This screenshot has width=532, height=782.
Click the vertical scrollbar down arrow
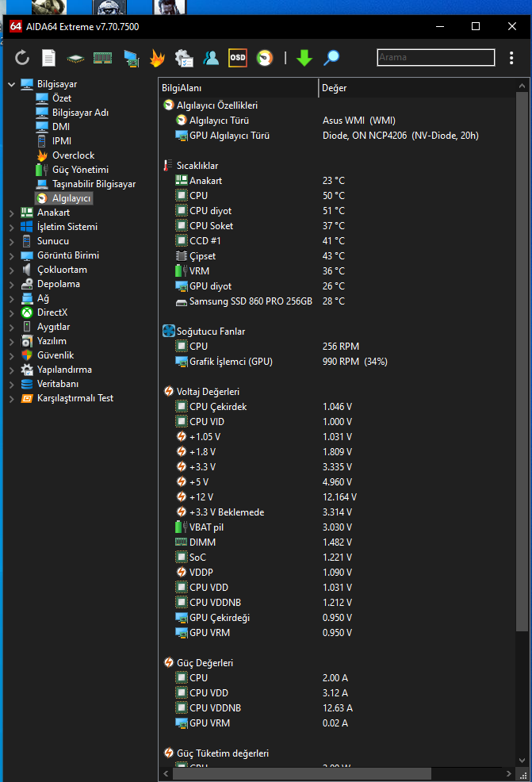522,761
